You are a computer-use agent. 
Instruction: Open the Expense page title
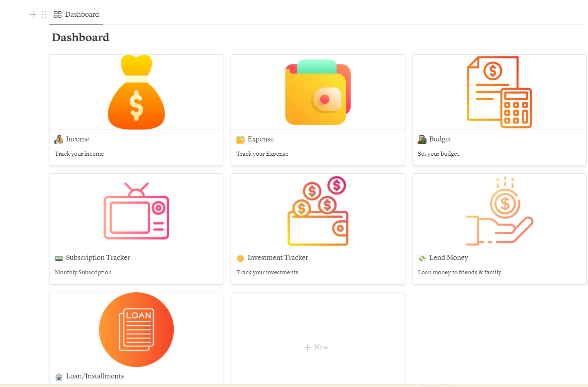(260, 139)
